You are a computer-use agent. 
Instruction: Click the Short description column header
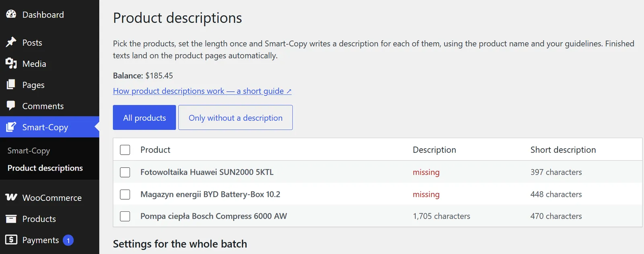coord(563,150)
